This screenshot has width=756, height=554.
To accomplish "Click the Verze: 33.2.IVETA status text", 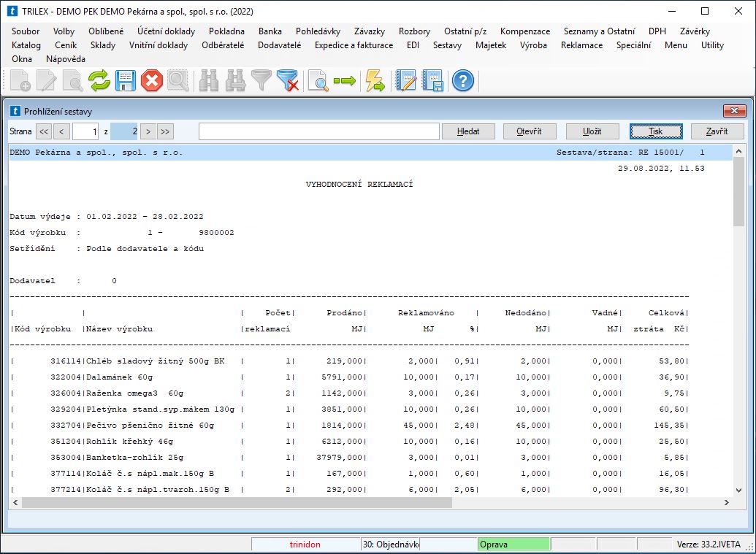I will pos(709,545).
